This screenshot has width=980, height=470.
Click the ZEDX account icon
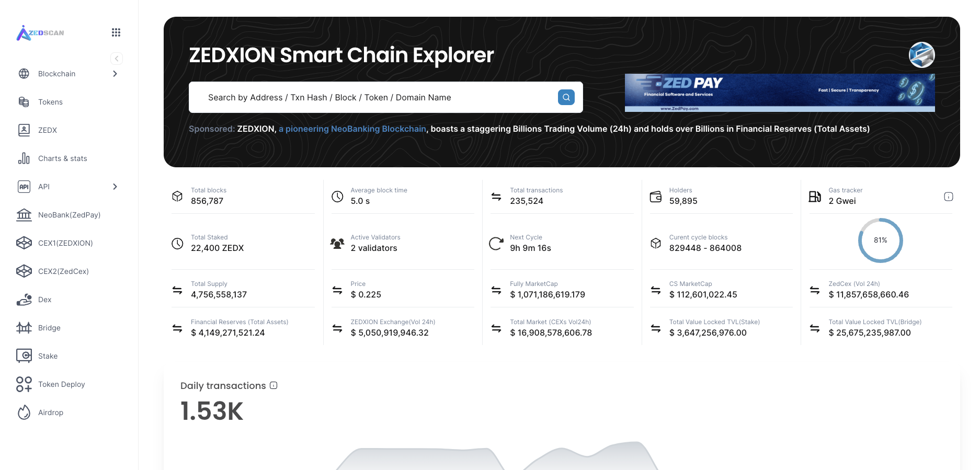click(x=24, y=130)
